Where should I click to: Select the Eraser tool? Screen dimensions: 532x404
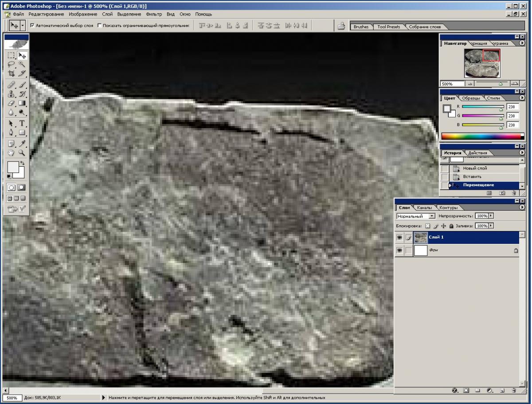pos(12,103)
